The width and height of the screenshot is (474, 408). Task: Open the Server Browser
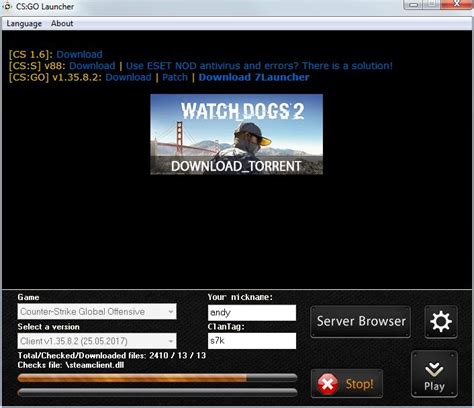361,321
